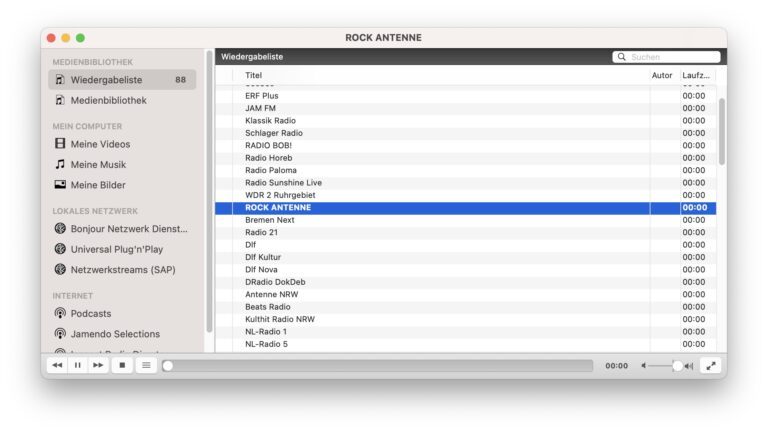The image size is (768, 433).
Task: Select the Radio Sunshine Live row
Action: [x=465, y=182]
